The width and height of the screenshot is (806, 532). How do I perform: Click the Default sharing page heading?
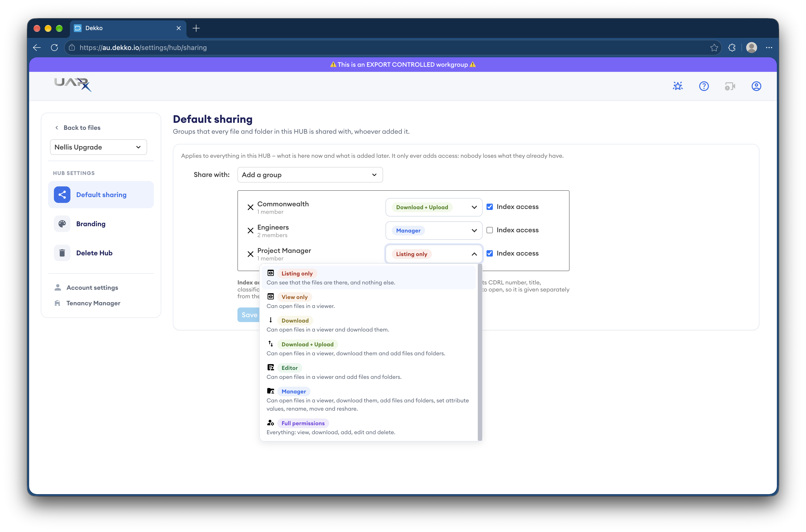coord(212,119)
